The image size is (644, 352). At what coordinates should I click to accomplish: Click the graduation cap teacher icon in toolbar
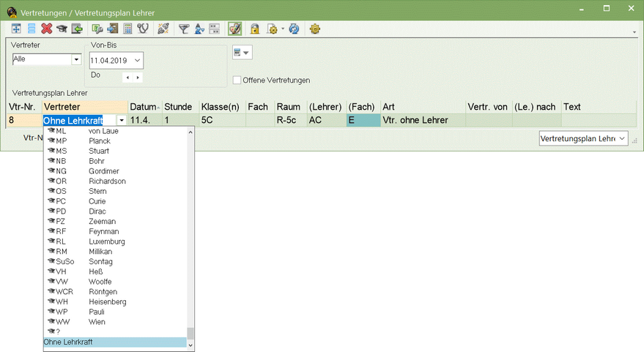pyautogui.click(x=62, y=29)
